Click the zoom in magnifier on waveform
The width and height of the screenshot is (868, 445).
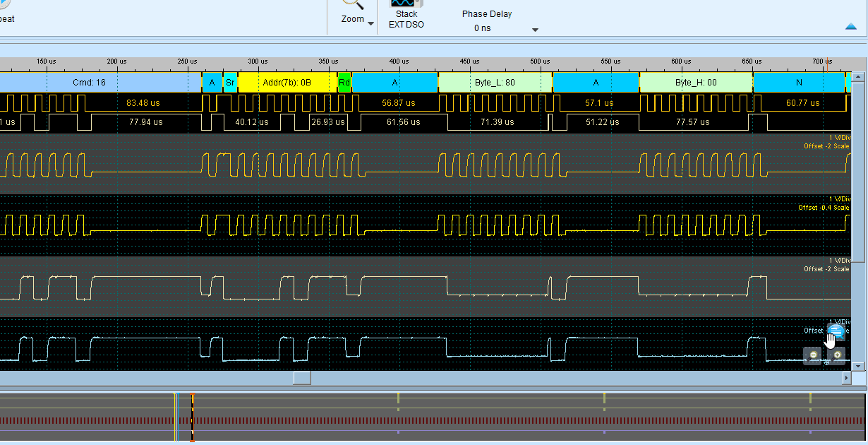(837, 355)
